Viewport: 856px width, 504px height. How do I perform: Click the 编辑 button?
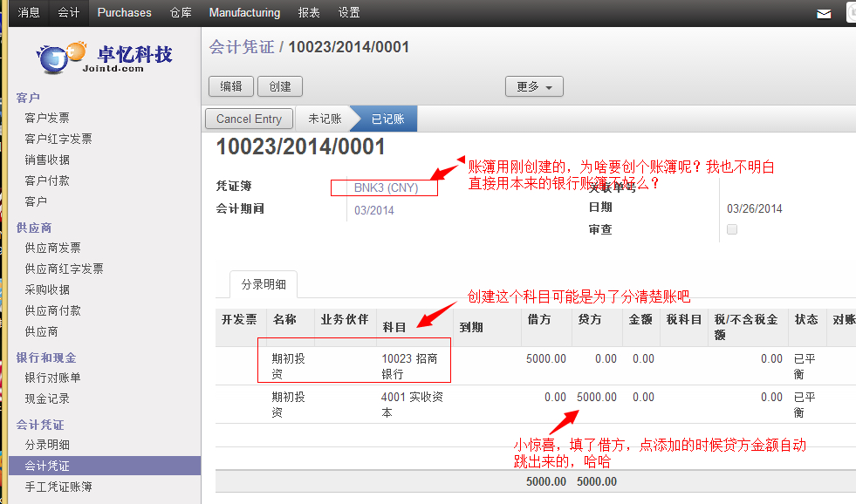(231, 86)
